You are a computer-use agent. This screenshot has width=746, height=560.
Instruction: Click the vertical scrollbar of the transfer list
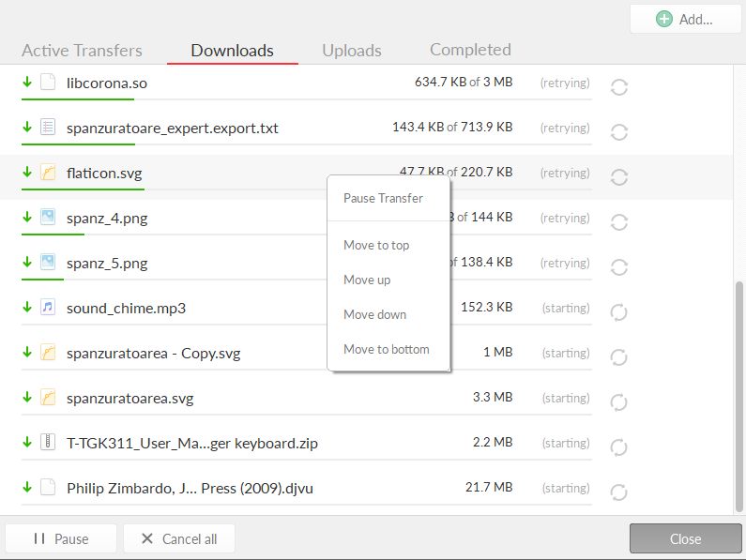click(x=739, y=394)
